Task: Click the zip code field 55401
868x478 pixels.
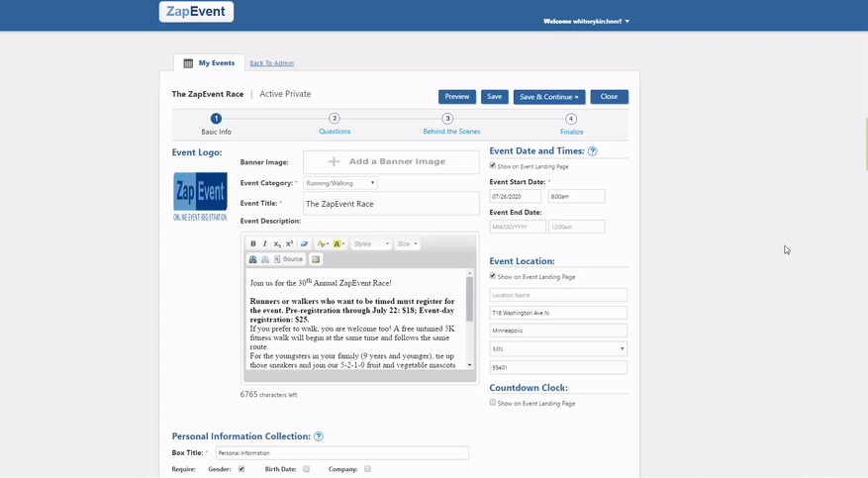Action: pos(558,367)
